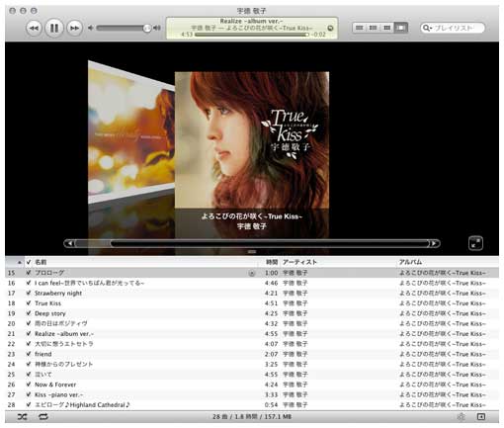This screenshot has height=428, width=504.
Task: Select track 25 in the list
Action: click(x=252, y=375)
